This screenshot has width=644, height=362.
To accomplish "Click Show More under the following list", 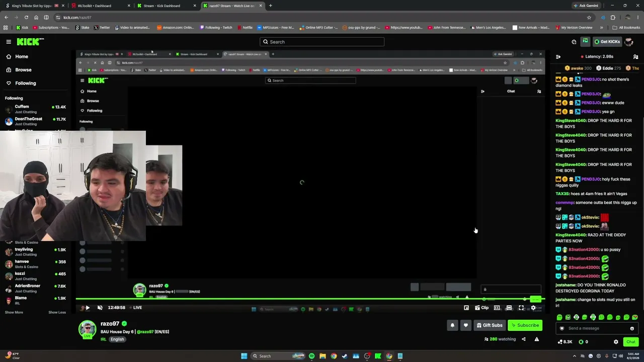I will 14,312.
